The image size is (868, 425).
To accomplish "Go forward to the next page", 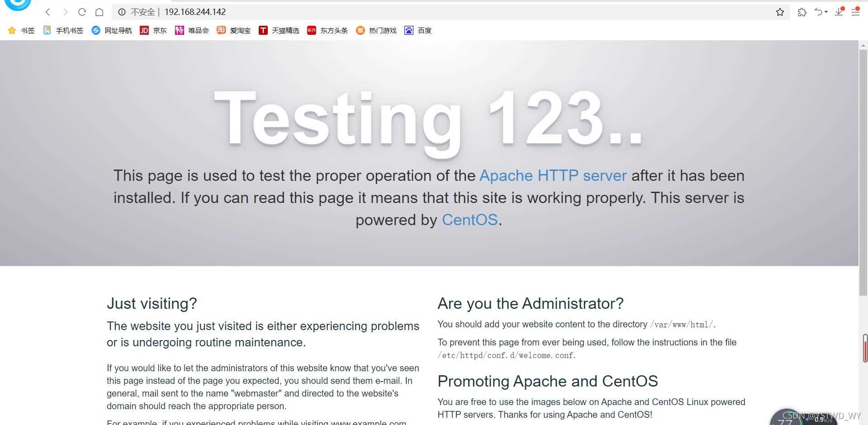I will pyautogui.click(x=65, y=12).
